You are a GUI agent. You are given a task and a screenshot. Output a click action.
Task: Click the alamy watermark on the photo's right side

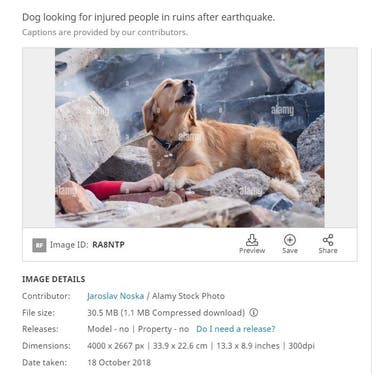pyautogui.click(x=282, y=110)
